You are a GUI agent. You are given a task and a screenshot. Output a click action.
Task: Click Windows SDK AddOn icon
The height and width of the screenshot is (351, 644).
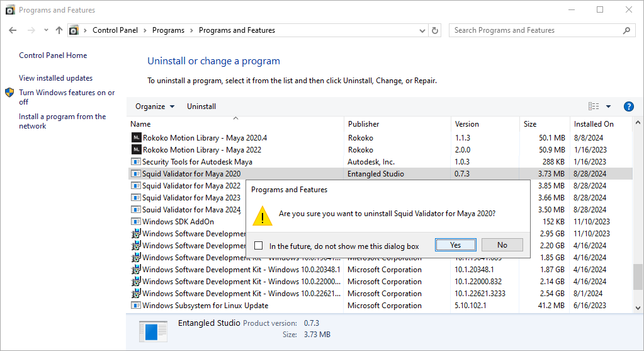click(x=136, y=222)
